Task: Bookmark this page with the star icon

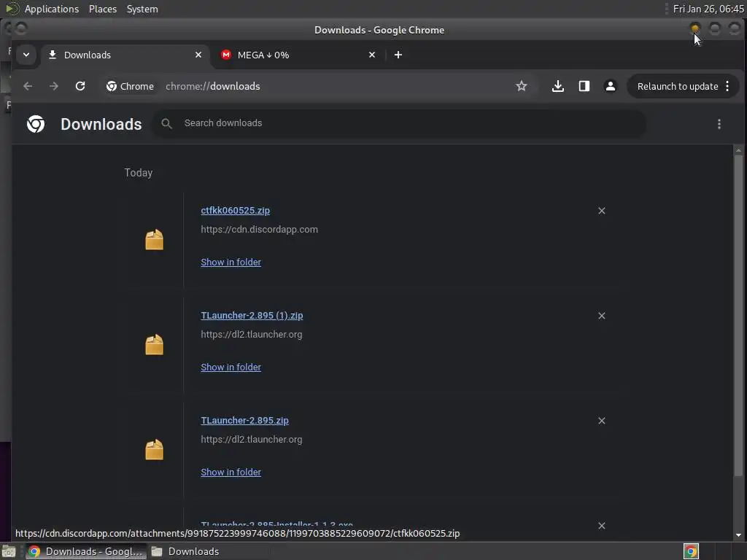Action: (x=522, y=86)
